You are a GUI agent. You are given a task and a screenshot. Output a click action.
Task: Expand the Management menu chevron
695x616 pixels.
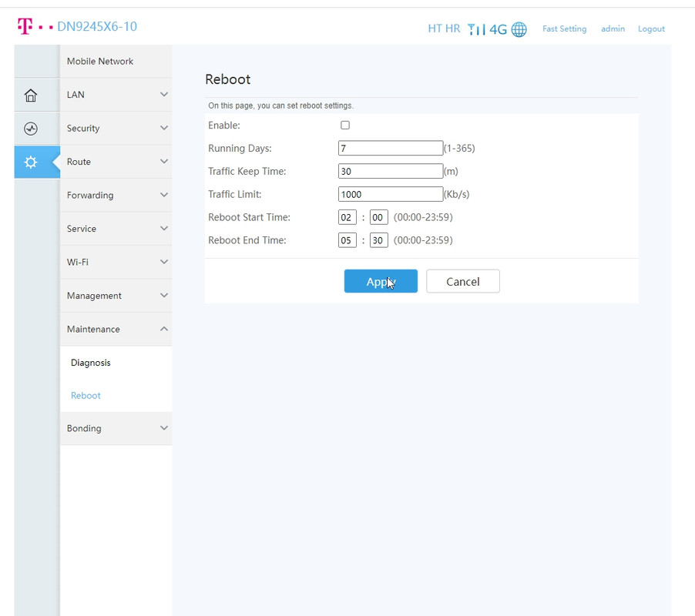(164, 296)
